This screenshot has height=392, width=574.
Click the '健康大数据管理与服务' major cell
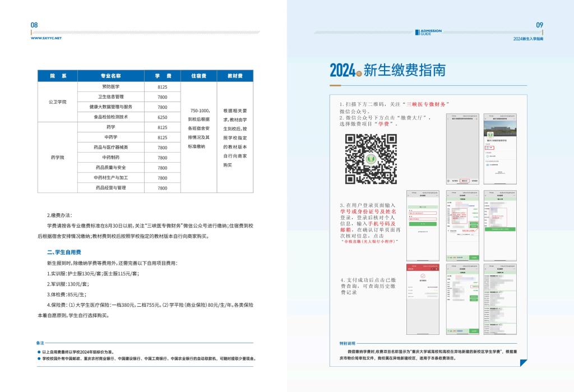click(x=110, y=107)
